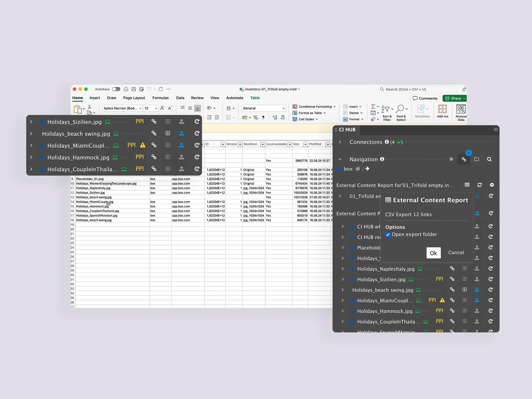The image size is (532, 399).
Task: Click link icon for Holidays_NaplesItaly.jpg
Action: tap(452, 268)
